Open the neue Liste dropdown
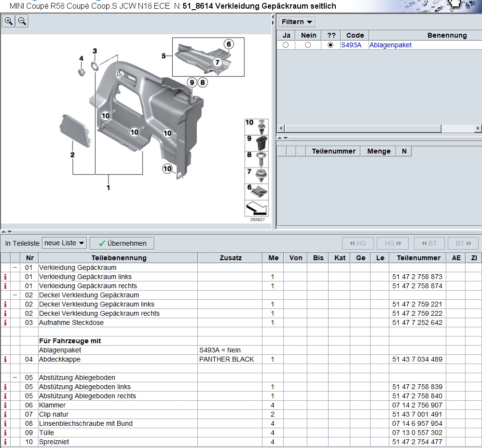The image size is (482, 448). pos(65,243)
